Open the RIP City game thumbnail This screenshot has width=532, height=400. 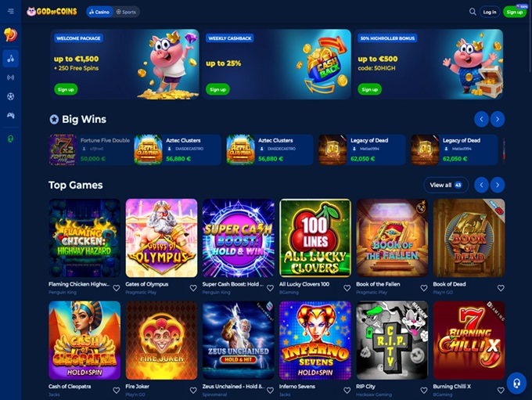392,341
